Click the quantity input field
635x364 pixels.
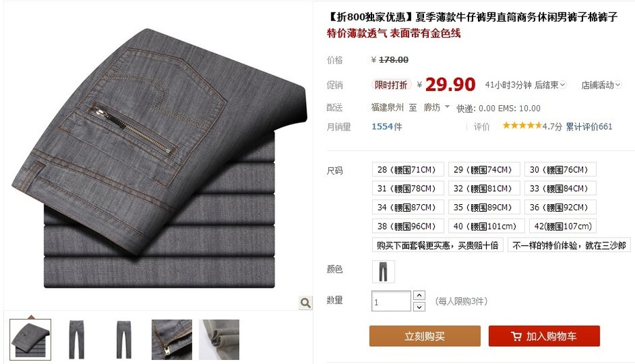[x=391, y=301]
